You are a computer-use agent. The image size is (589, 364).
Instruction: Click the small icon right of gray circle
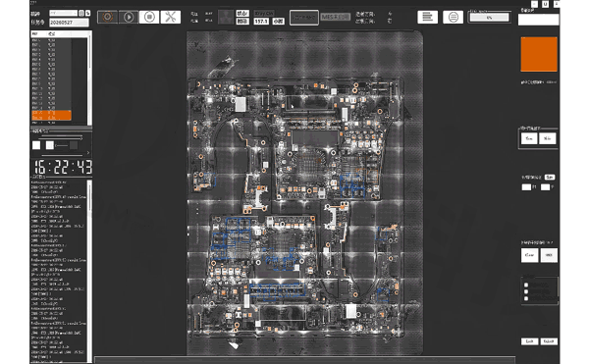(88, 13)
